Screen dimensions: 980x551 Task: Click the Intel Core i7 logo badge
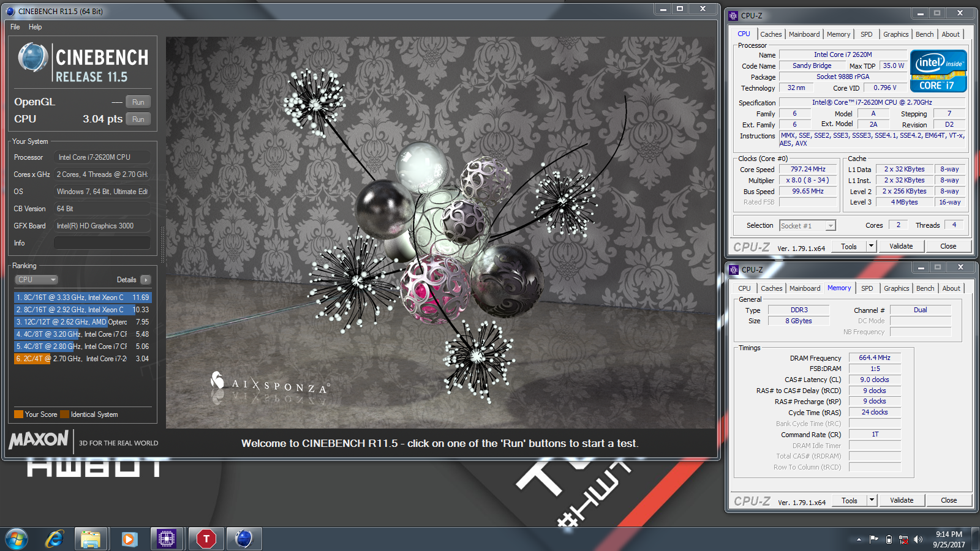tap(938, 70)
